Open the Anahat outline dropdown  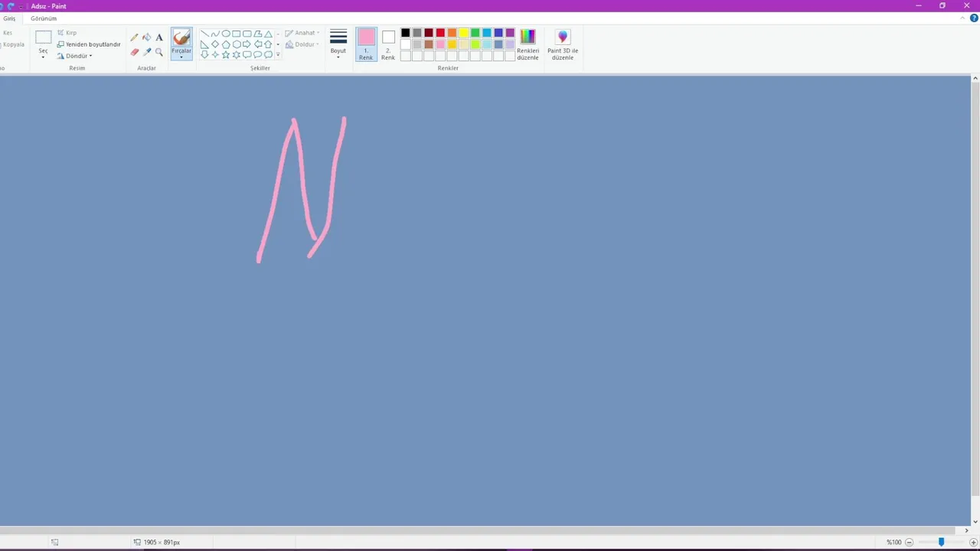pos(302,33)
